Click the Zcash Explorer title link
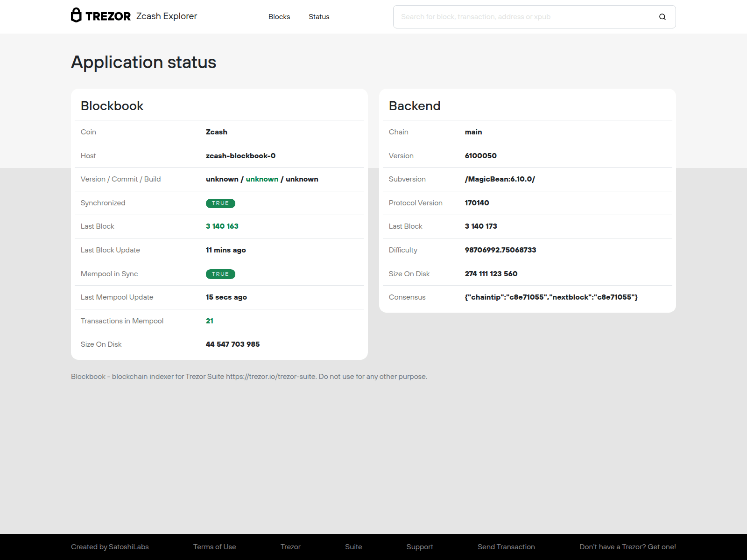This screenshot has height=560, width=747. click(x=167, y=16)
